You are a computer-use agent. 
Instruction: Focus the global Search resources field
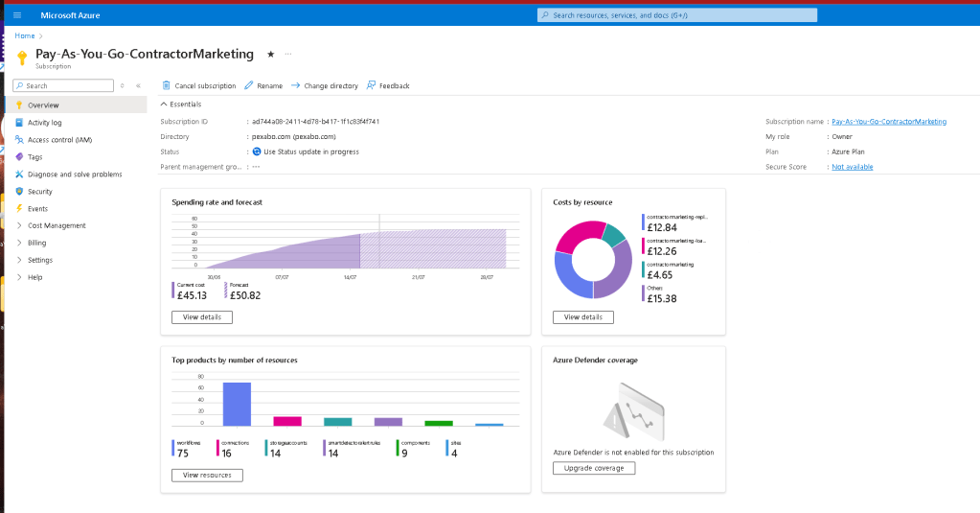click(677, 15)
